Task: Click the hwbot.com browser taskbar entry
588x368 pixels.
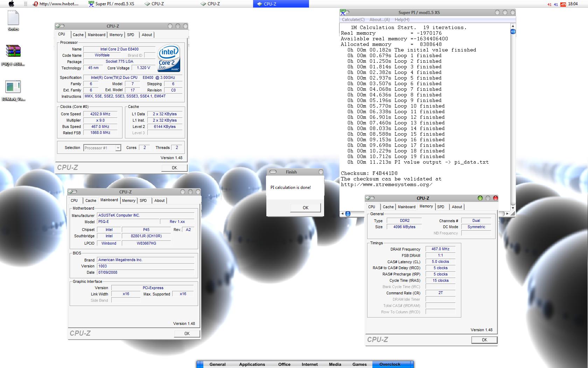Action: (56, 4)
